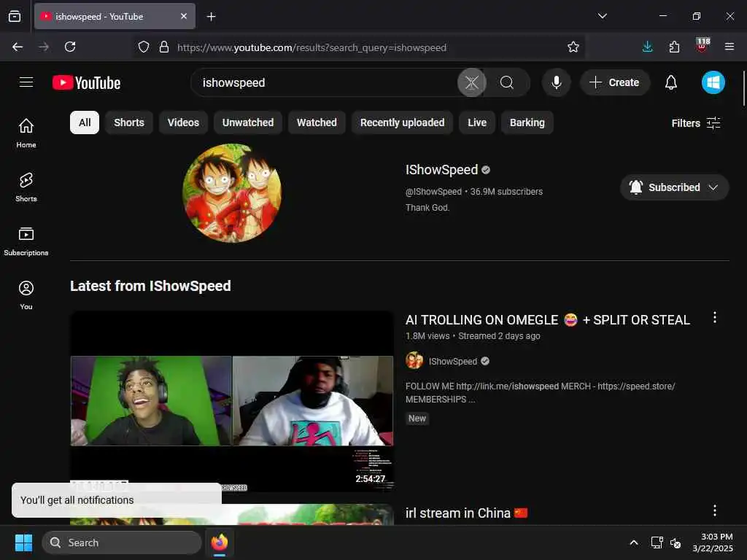
Task: Open irl stream in China title
Action: (x=466, y=513)
